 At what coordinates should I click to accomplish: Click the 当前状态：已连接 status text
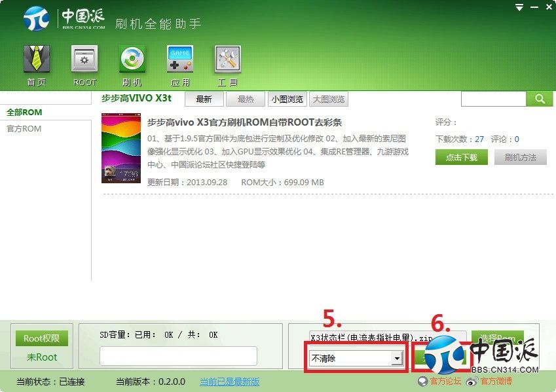click(x=50, y=382)
